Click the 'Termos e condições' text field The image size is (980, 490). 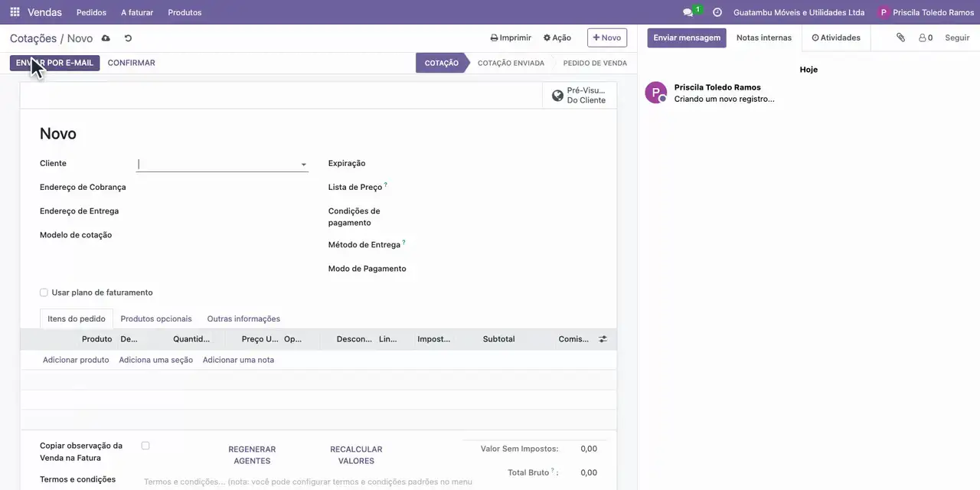308,482
